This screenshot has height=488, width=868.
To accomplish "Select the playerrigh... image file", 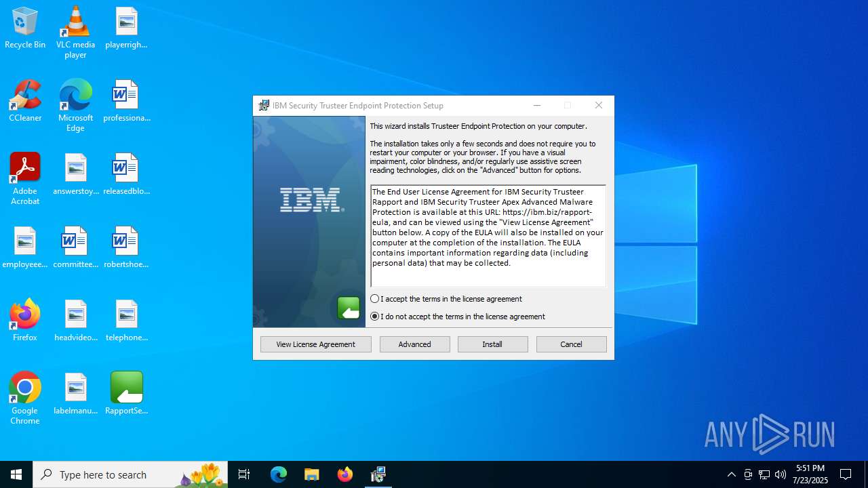I will click(126, 28).
